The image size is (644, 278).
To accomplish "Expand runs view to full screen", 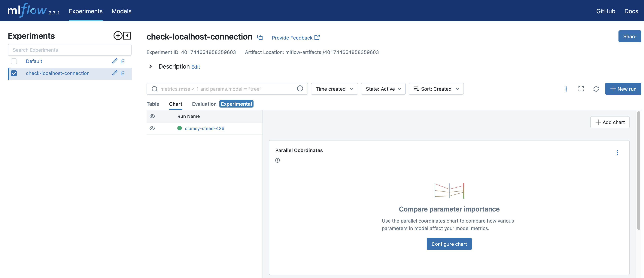I will click(x=581, y=89).
